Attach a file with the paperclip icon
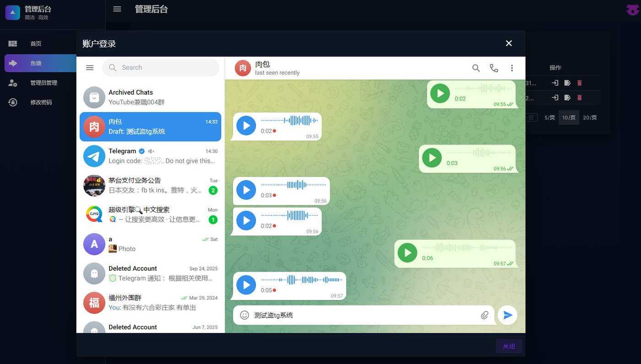The width and height of the screenshot is (641, 364). (484, 315)
